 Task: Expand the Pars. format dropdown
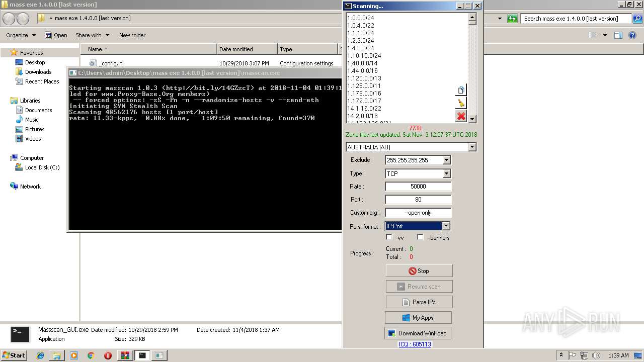click(446, 226)
